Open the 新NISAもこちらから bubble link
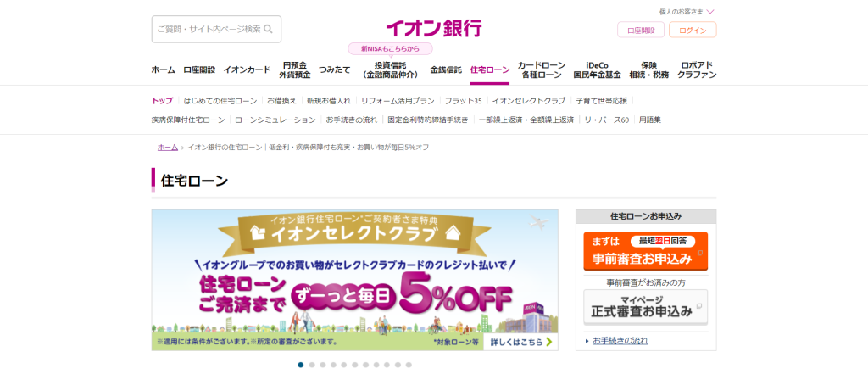The width and height of the screenshot is (868, 374). [390, 48]
